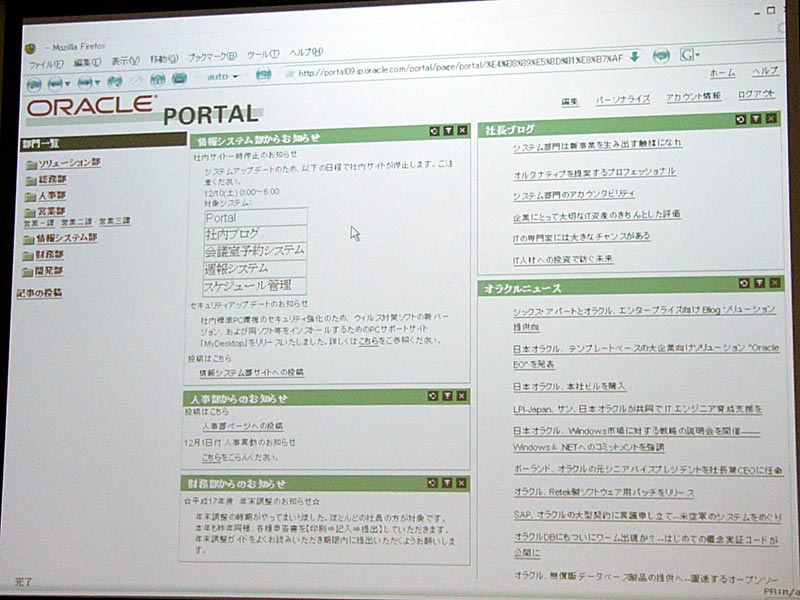The width and height of the screenshot is (800, 600).
Task: Click the refresh icon on 情報システム部からお知らせ portlet
Action: [x=434, y=131]
